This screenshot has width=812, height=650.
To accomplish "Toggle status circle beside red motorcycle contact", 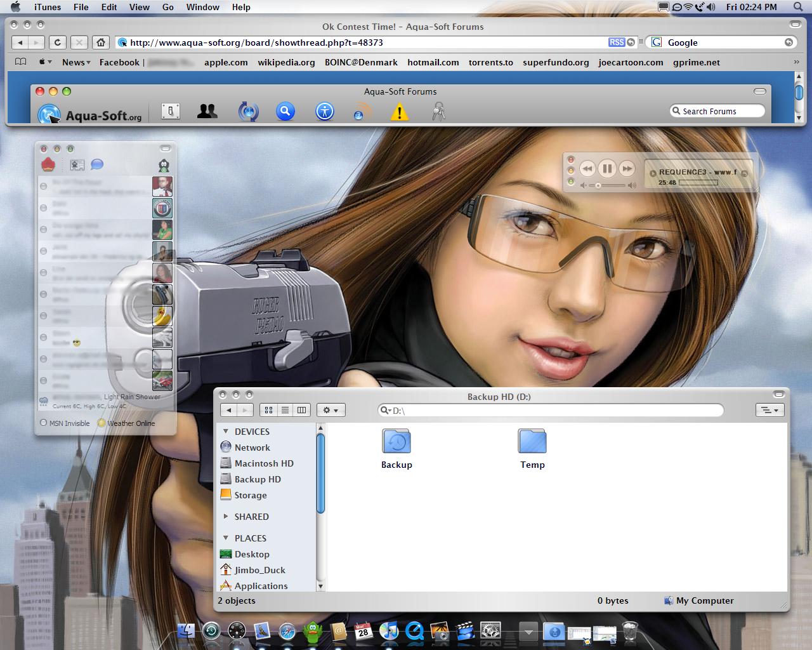I will [43, 381].
